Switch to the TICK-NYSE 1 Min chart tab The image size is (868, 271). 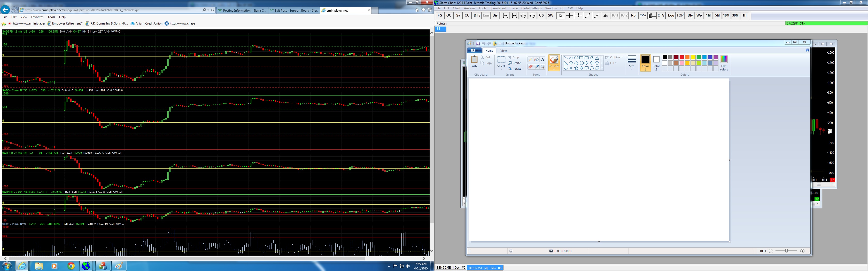[485, 268]
